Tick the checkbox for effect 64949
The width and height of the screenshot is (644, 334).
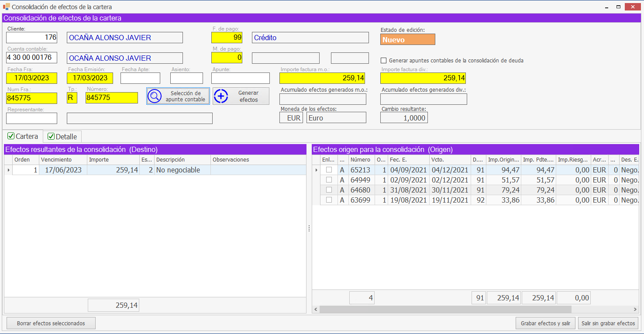pyautogui.click(x=329, y=180)
